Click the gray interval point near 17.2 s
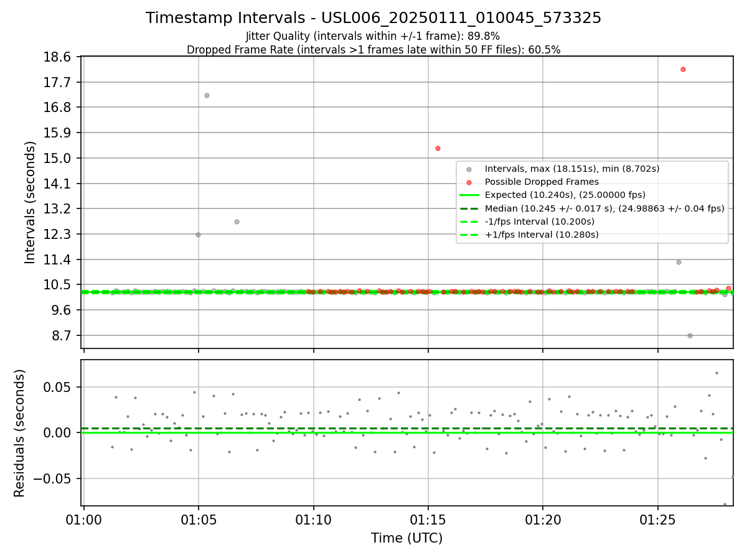Image resolution: width=747 pixels, height=560 pixels. 207,95
